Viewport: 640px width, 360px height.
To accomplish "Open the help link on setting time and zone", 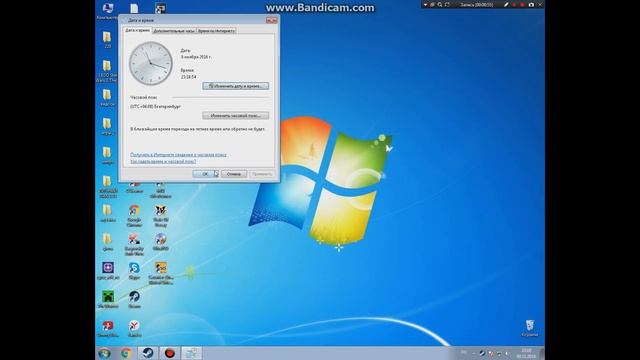I will pos(163,161).
